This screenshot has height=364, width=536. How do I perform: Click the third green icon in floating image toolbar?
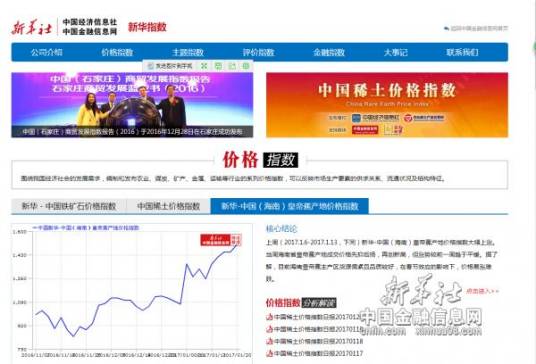(232, 66)
